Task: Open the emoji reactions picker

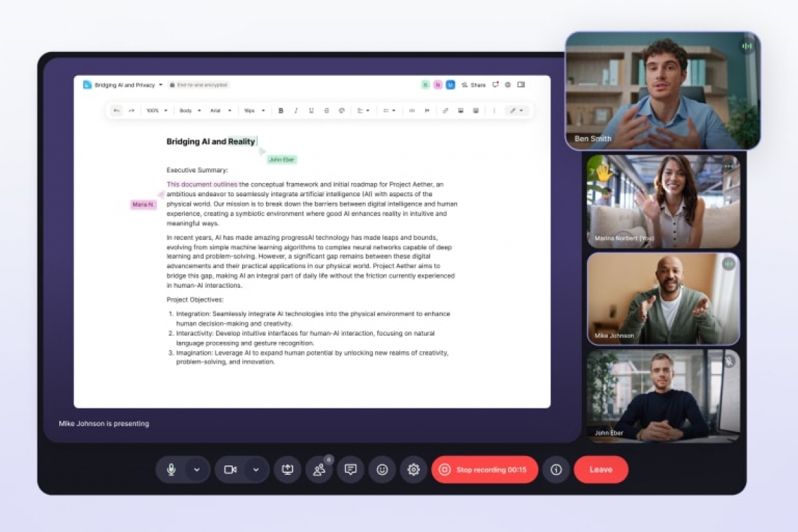Action: click(x=382, y=469)
